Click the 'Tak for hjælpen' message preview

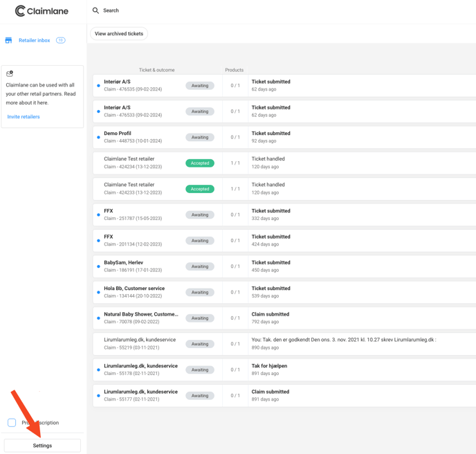pyautogui.click(x=269, y=365)
